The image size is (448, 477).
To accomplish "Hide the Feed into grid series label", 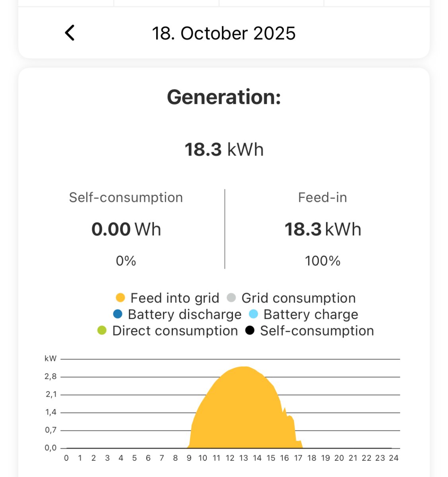I will tap(175, 298).
